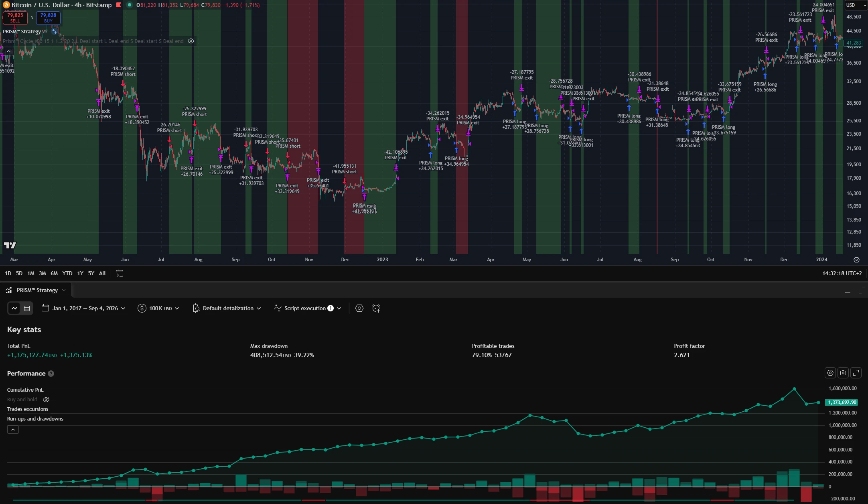Viewport: 868px width, 504px height.
Task: Click the strategy tester chart icon
Action: [9, 290]
